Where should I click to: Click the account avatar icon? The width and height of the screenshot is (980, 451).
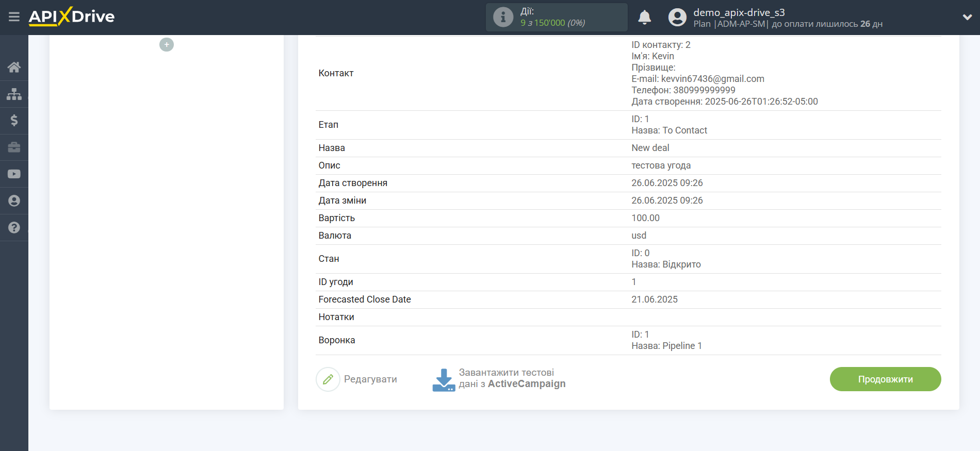677,17
